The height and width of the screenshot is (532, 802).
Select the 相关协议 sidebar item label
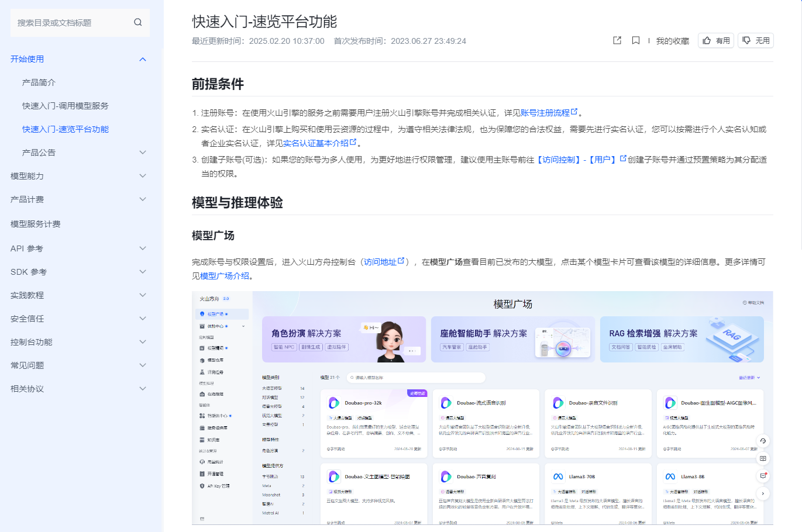[27, 389]
